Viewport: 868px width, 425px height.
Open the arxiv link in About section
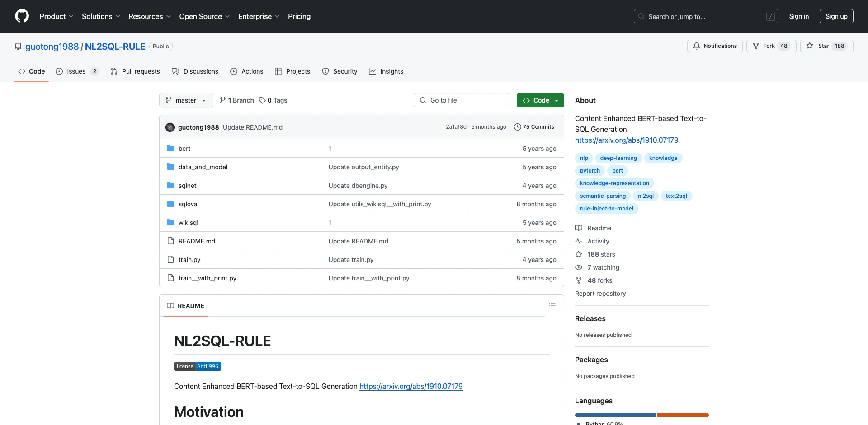(627, 140)
